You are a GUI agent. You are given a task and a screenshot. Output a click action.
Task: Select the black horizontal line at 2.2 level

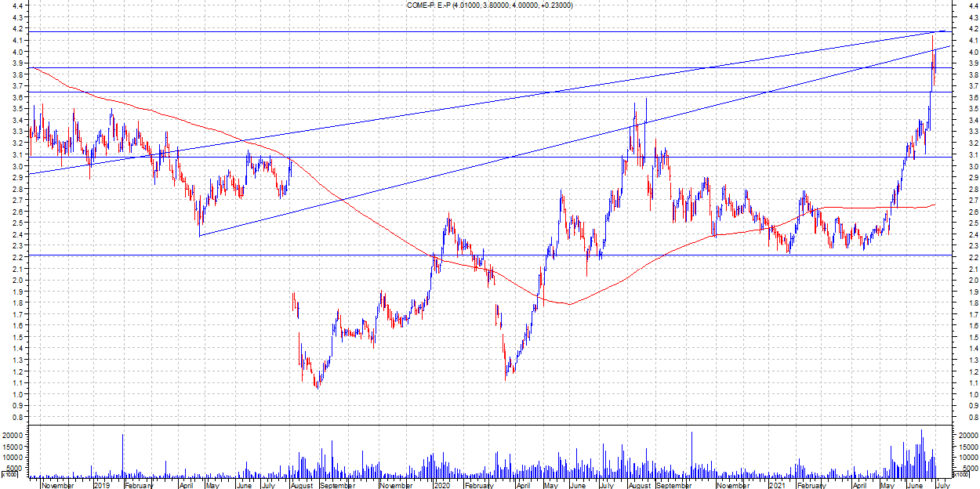470,255
